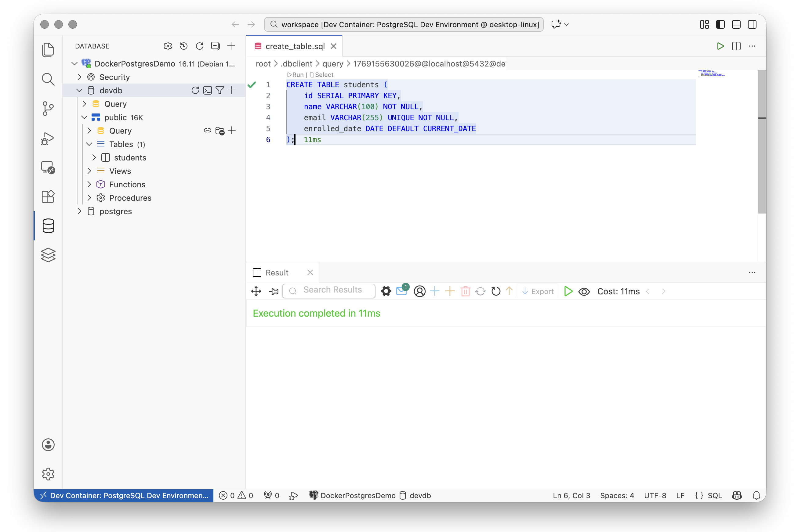Click the filter icon next to devdb
Viewport: 798px width, 532px height.
220,90
